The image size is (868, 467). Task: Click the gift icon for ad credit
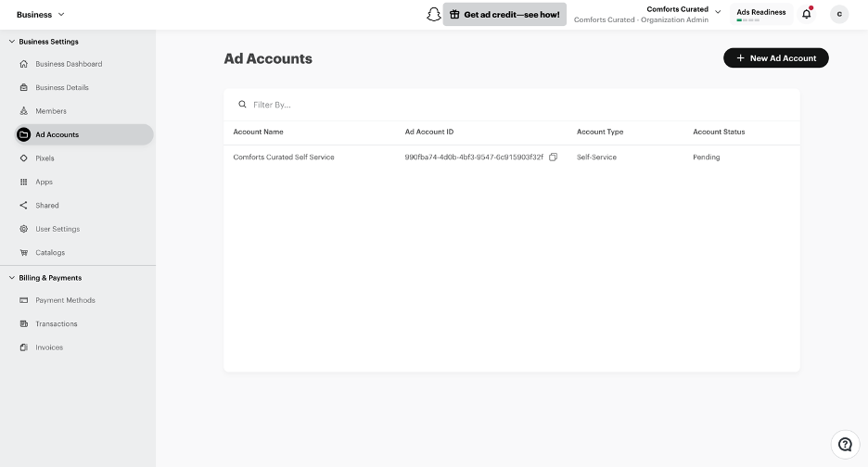[x=454, y=15]
